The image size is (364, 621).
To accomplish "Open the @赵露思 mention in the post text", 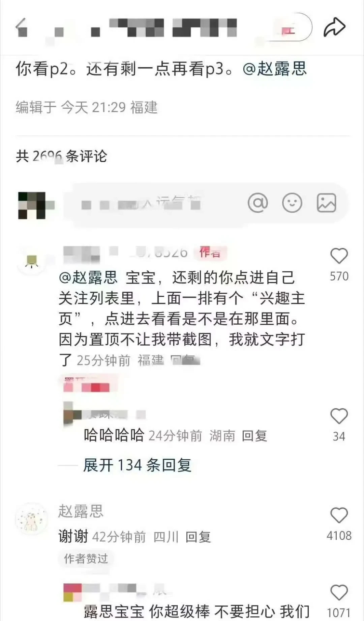I will pos(275,69).
